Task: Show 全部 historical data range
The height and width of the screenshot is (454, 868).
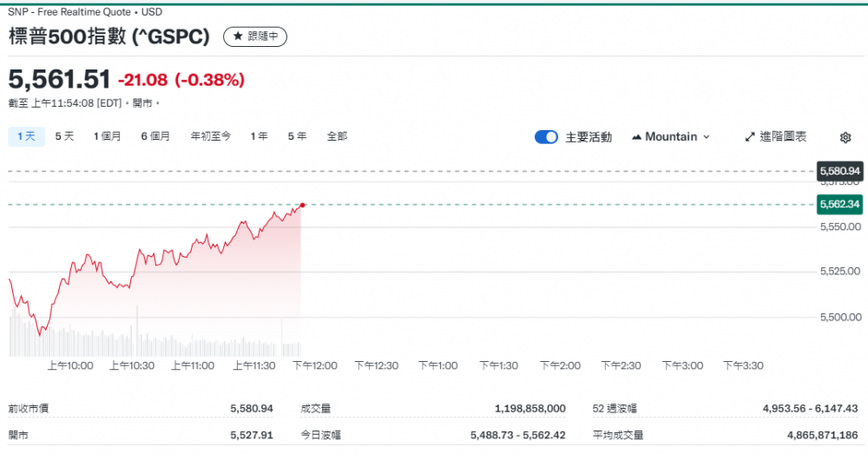Action: click(x=337, y=136)
